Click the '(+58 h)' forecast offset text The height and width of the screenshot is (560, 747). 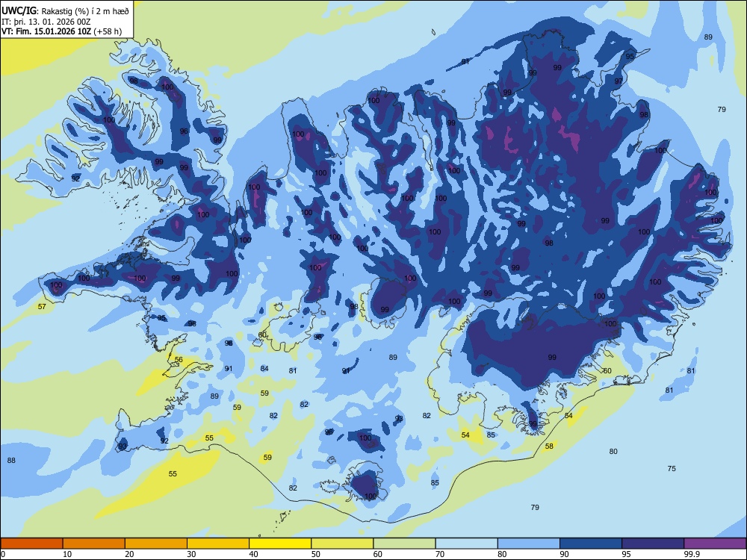coord(108,31)
